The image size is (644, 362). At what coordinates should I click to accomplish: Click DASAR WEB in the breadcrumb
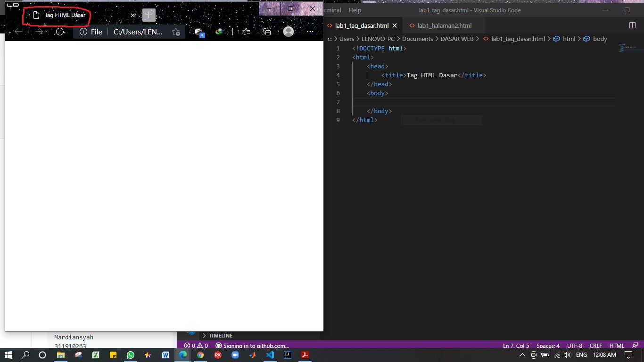tap(457, 39)
